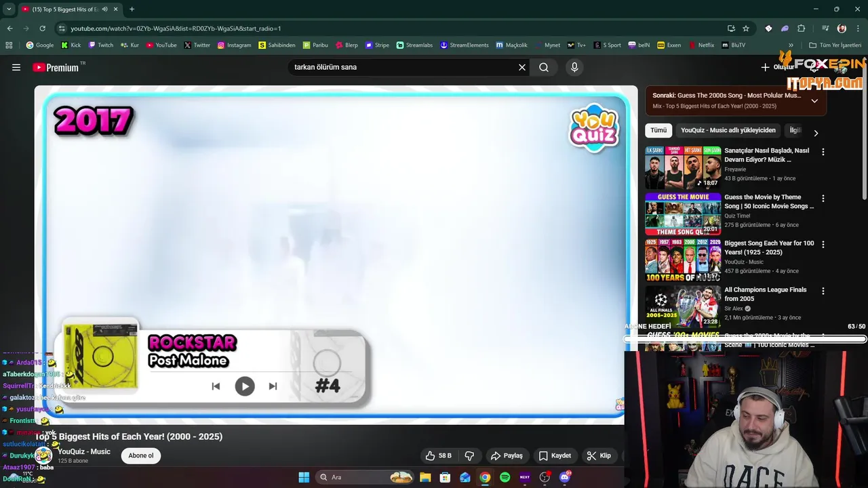868x488 pixels.
Task: Subscribe with the 'Abone ol' button
Action: [x=141, y=455]
